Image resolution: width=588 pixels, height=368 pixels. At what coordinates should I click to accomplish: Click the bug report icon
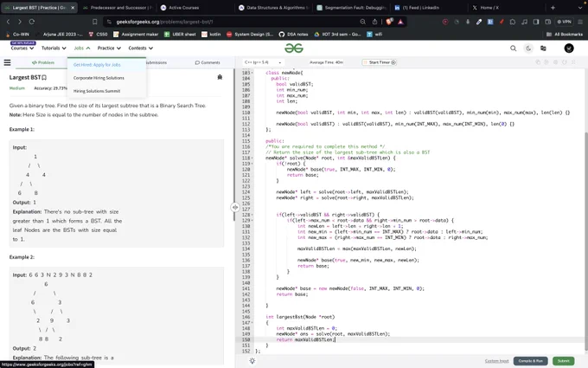coord(220,77)
